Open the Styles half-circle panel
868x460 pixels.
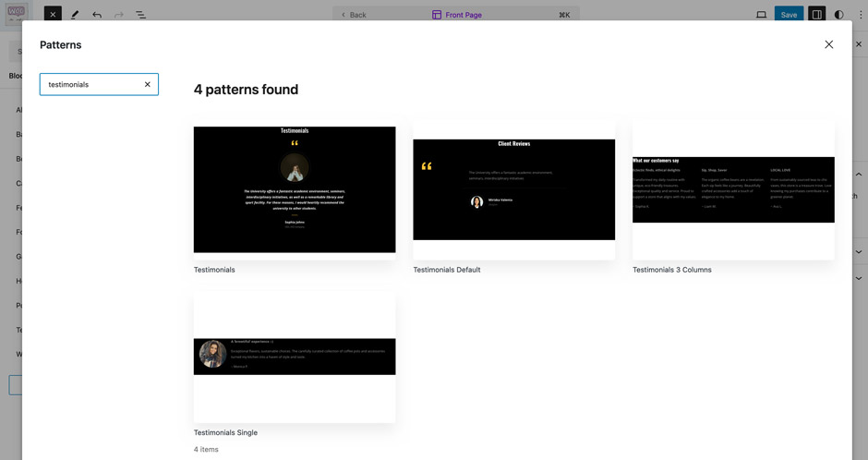(x=838, y=15)
